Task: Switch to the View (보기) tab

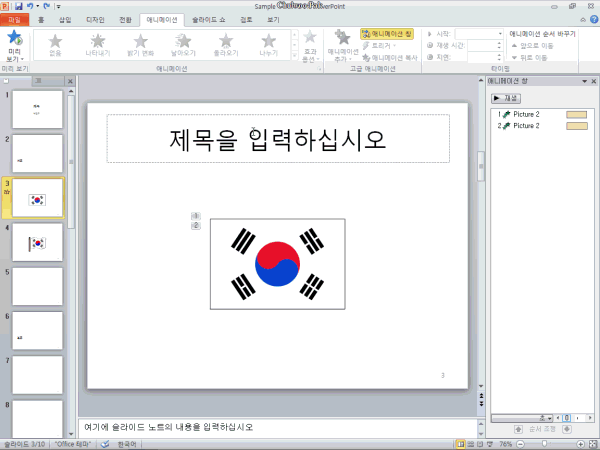Action: [x=273, y=20]
